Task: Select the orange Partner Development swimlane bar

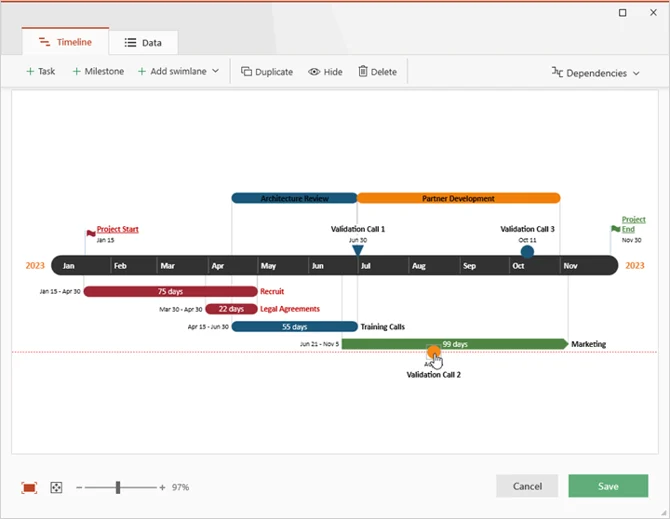Action: point(458,198)
